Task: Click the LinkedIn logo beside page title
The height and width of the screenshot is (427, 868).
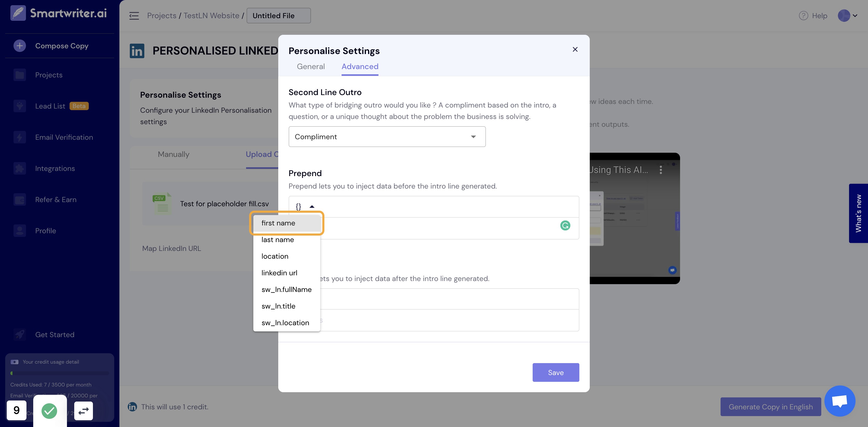Action: (137, 51)
